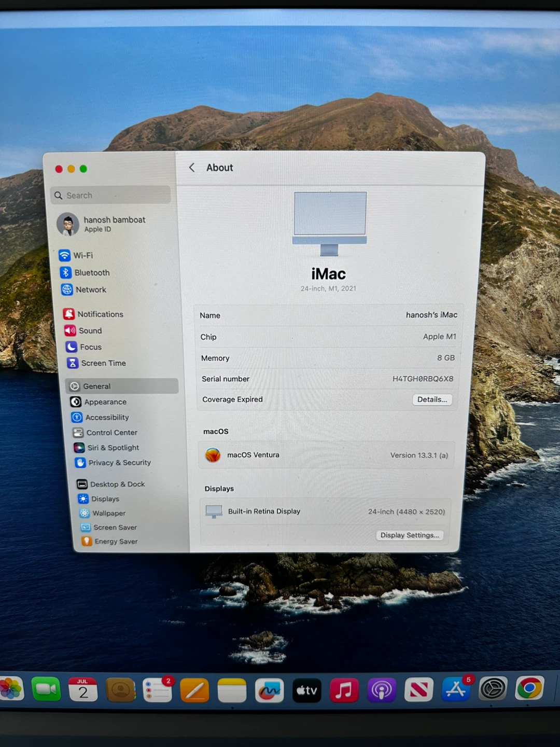Open Photos from the Dock
The height and width of the screenshot is (747, 560).
tap(10, 689)
